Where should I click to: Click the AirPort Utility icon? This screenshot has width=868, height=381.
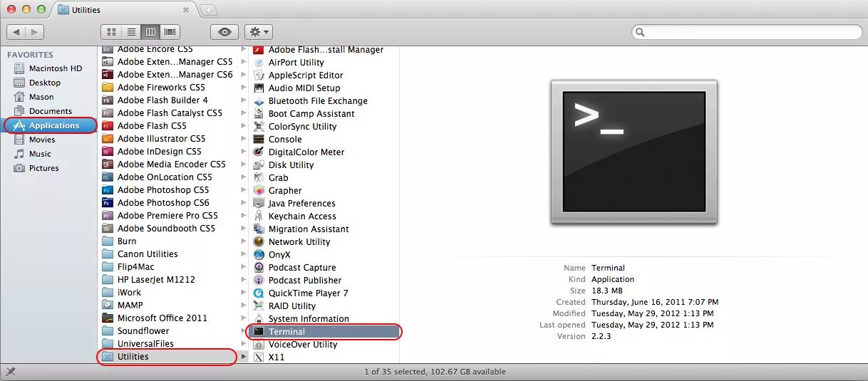[x=259, y=63]
